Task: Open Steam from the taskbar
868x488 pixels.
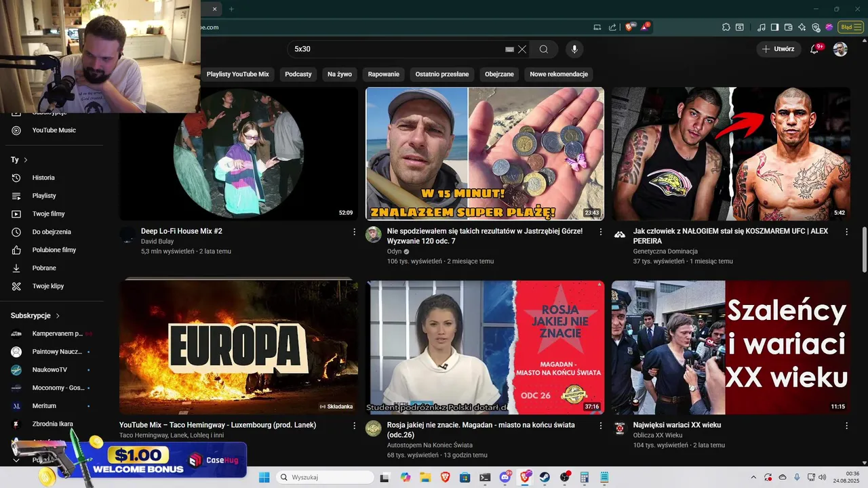Action: [545, 477]
